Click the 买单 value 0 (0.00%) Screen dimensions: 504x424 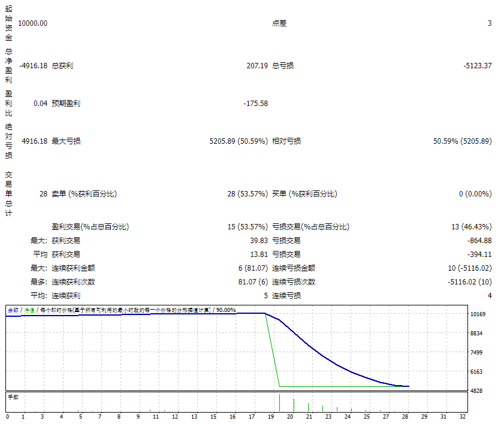point(476,193)
